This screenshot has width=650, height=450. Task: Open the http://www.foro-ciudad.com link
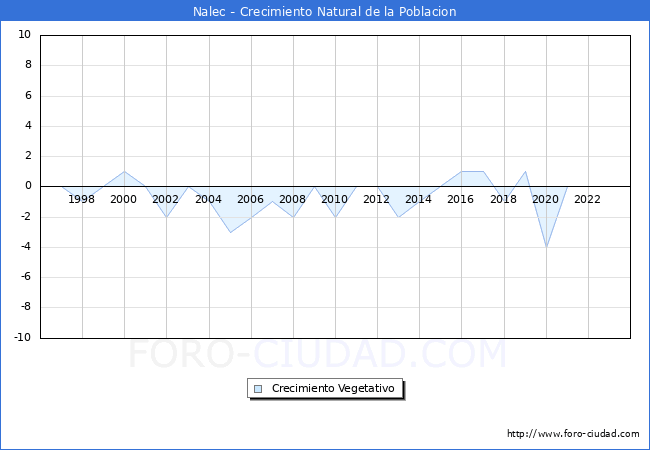[x=573, y=433]
